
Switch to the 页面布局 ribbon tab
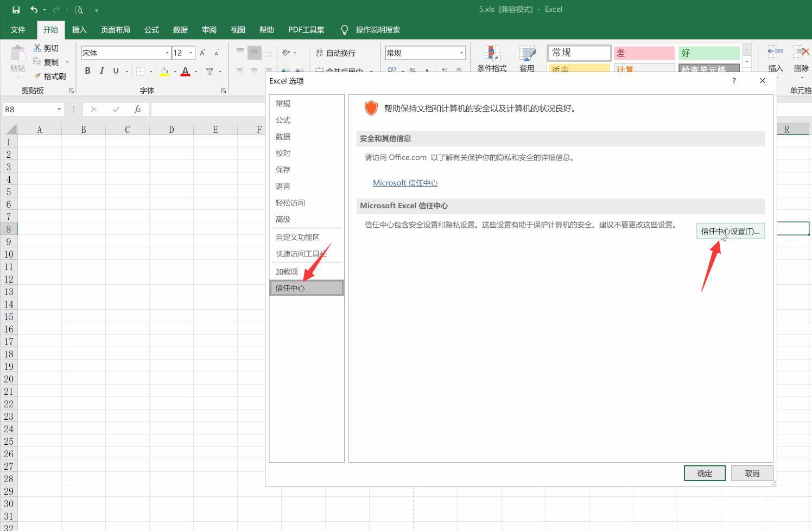(116, 30)
